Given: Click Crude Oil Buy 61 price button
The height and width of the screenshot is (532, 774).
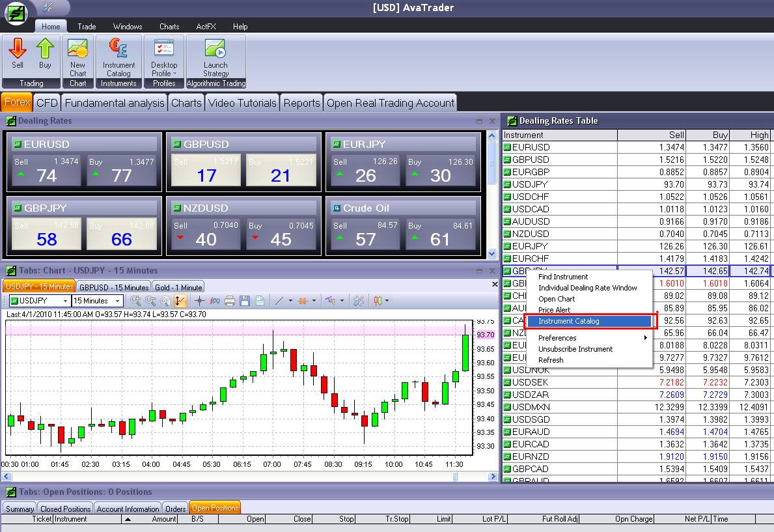Looking at the screenshot, I should click(x=440, y=234).
